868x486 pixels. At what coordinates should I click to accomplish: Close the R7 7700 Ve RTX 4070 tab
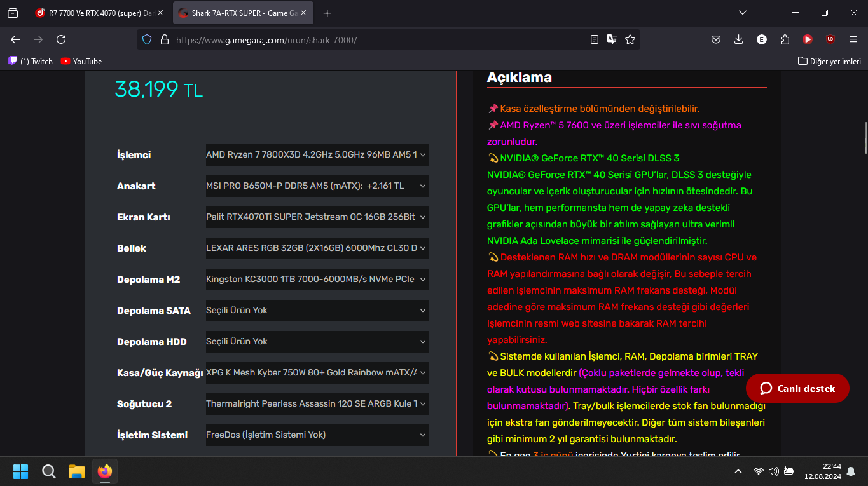coord(160,13)
